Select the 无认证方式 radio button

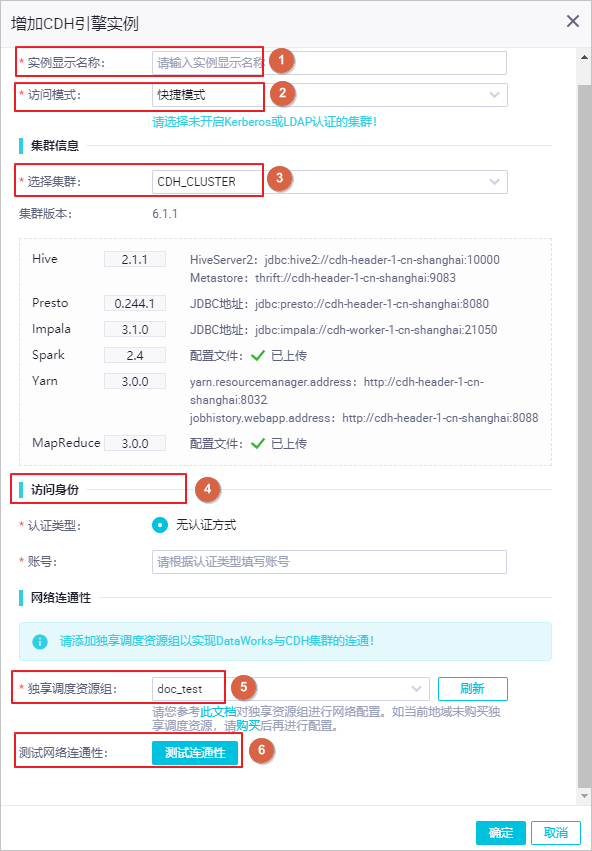pyautogui.click(x=160, y=525)
